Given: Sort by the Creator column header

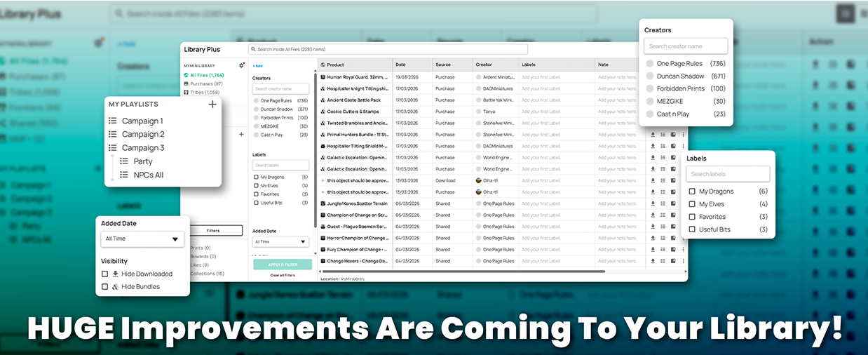Looking at the screenshot, I should pos(484,65).
